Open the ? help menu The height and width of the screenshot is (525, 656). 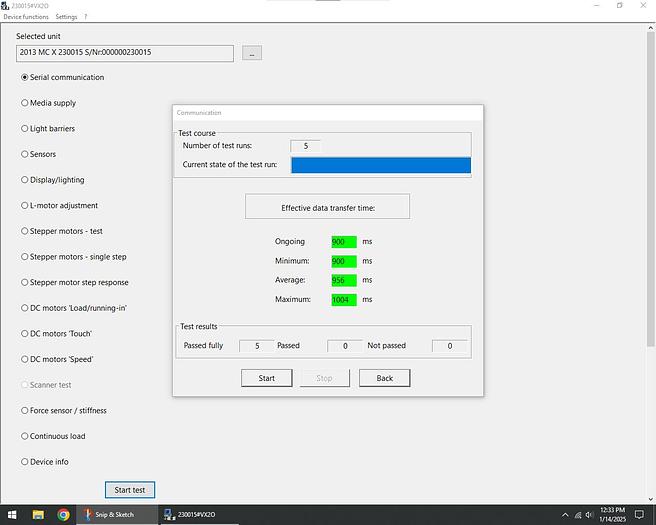coord(85,17)
